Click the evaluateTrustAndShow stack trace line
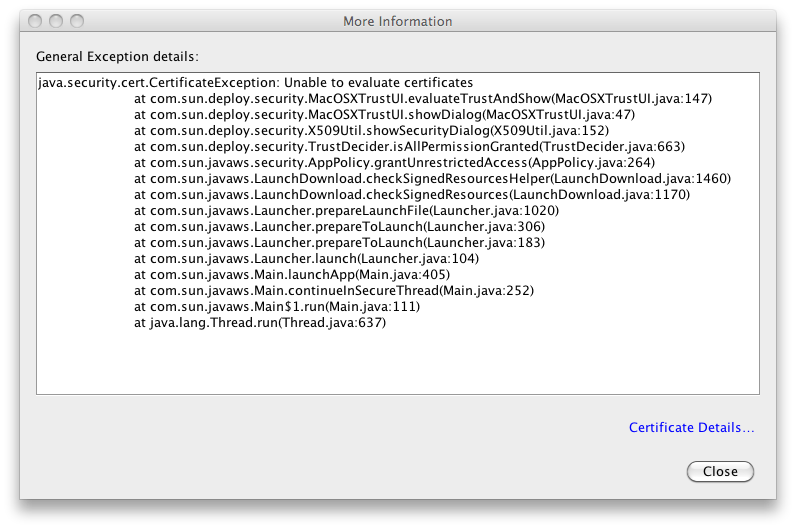Viewport: 796px width, 529px height. pos(423,98)
